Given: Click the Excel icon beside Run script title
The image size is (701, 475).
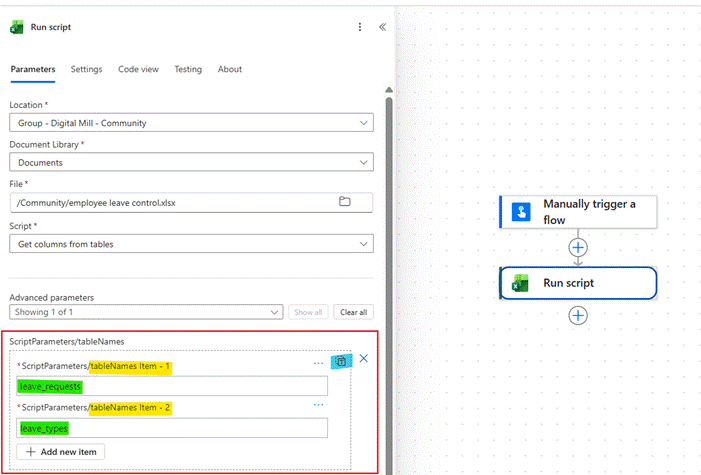Looking at the screenshot, I should tap(17, 27).
